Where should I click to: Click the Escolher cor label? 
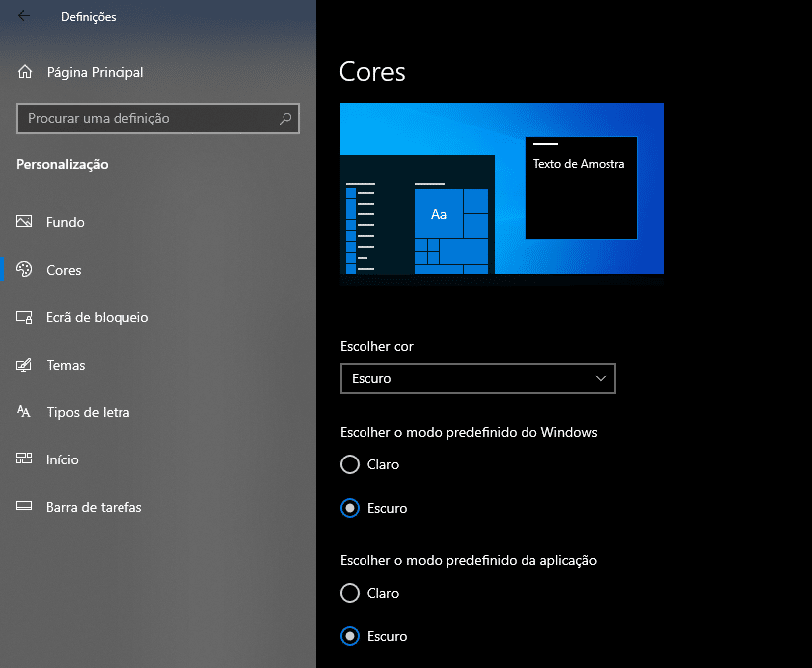[376, 346]
